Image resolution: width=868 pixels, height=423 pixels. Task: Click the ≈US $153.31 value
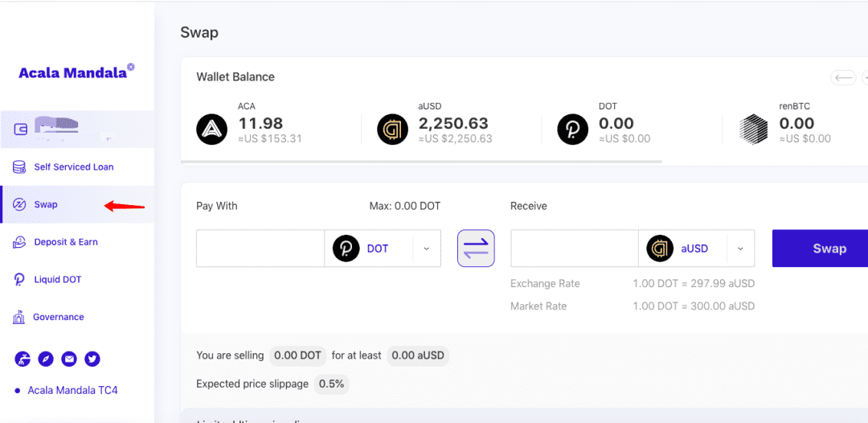[270, 139]
